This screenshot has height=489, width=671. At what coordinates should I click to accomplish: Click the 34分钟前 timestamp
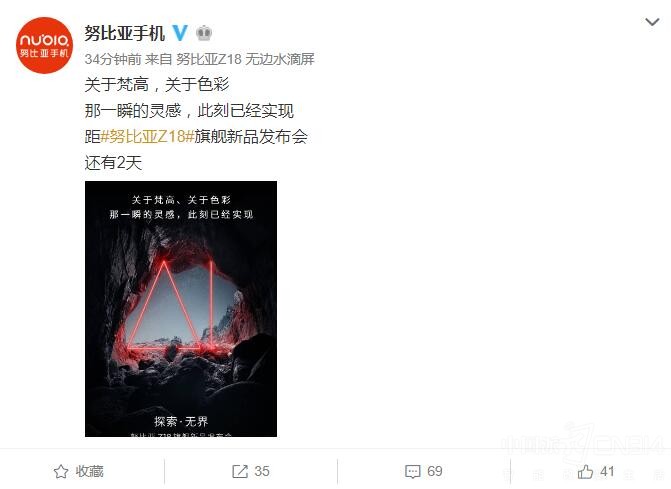[x=113, y=59]
